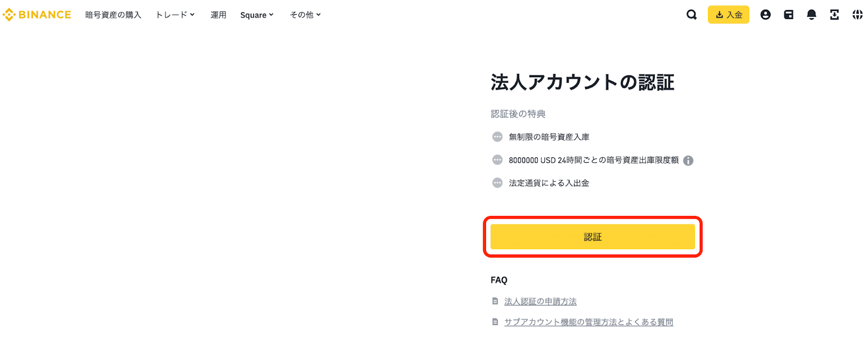Image resolution: width=868 pixels, height=337 pixels.
Task: Click the app download icon
Action: (834, 15)
